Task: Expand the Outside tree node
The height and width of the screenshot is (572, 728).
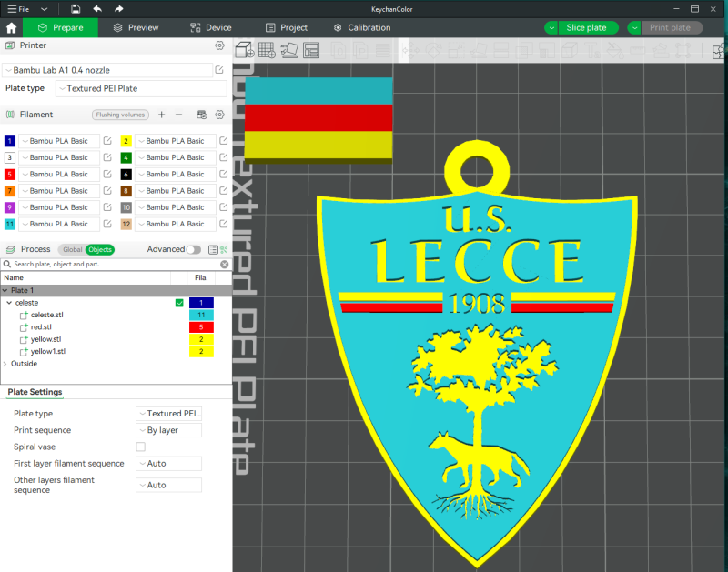Action: [5, 364]
